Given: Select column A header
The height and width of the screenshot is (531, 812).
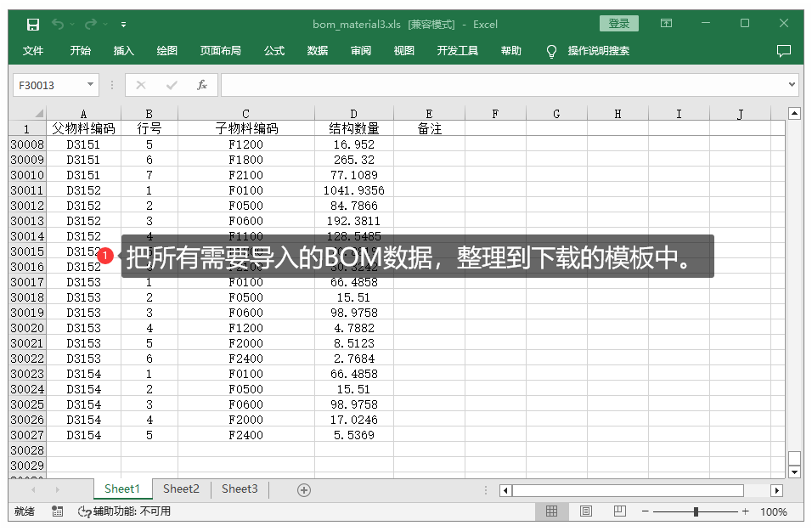Looking at the screenshot, I should click(83, 114).
